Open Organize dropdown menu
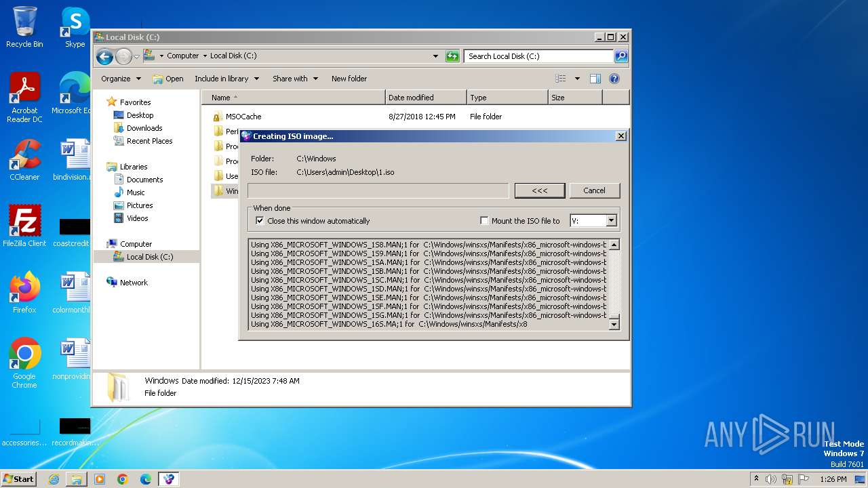Viewport: 868px width, 488px height. click(x=121, y=79)
